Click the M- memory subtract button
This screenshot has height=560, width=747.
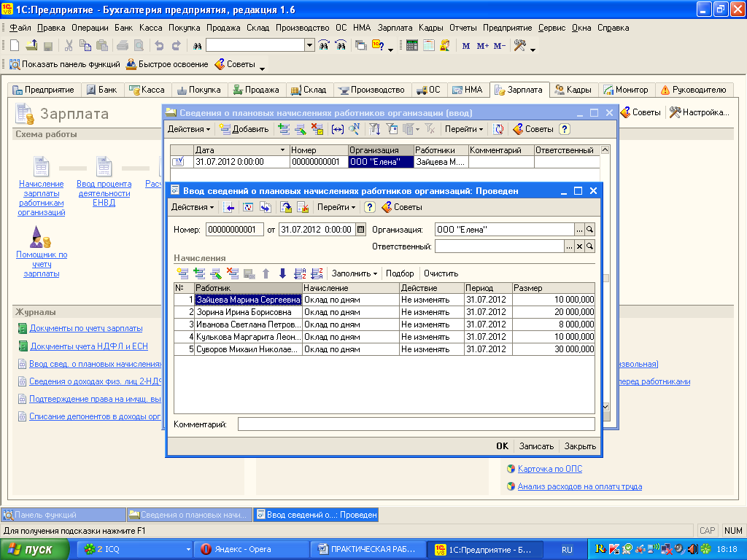click(x=499, y=46)
